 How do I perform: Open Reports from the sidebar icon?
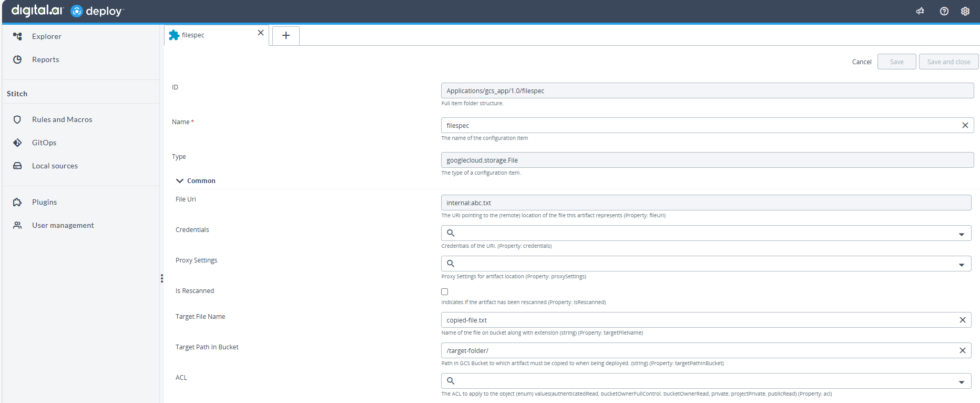[17, 59]
